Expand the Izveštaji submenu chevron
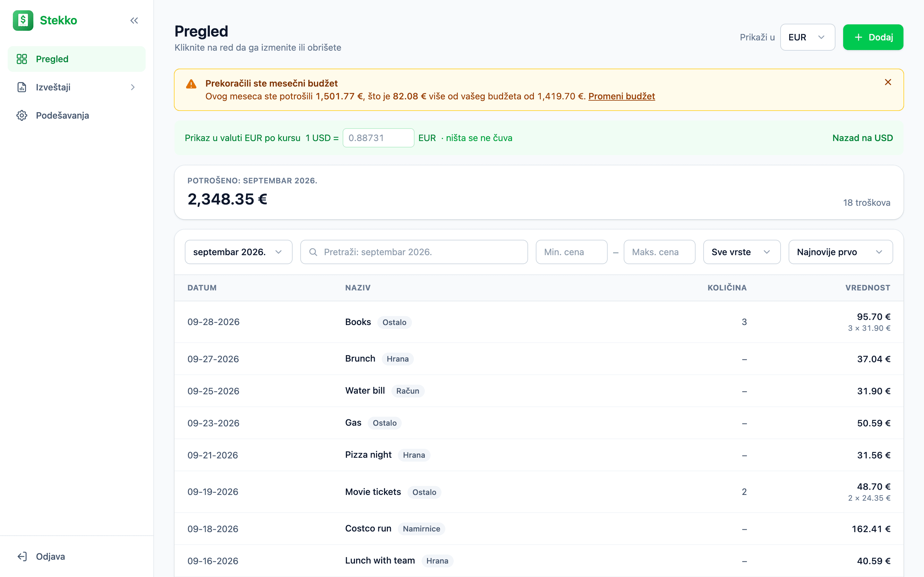Image resolution: width=924 pixels, height=577 pixels. tap(133, 88)
